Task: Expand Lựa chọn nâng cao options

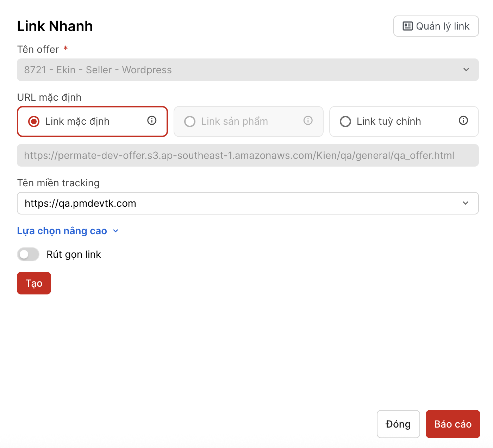Action: [62, 231]
